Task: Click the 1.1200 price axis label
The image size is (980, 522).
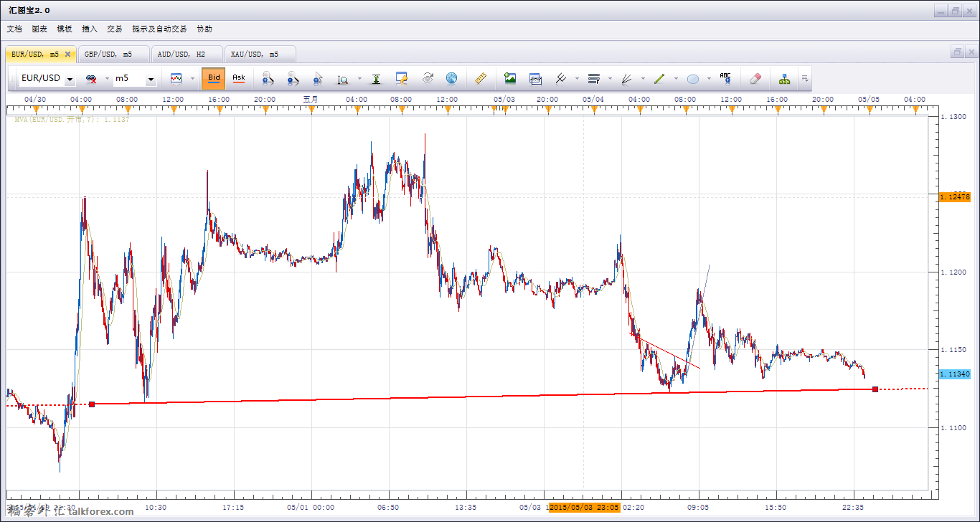Action: coord(953,272)
